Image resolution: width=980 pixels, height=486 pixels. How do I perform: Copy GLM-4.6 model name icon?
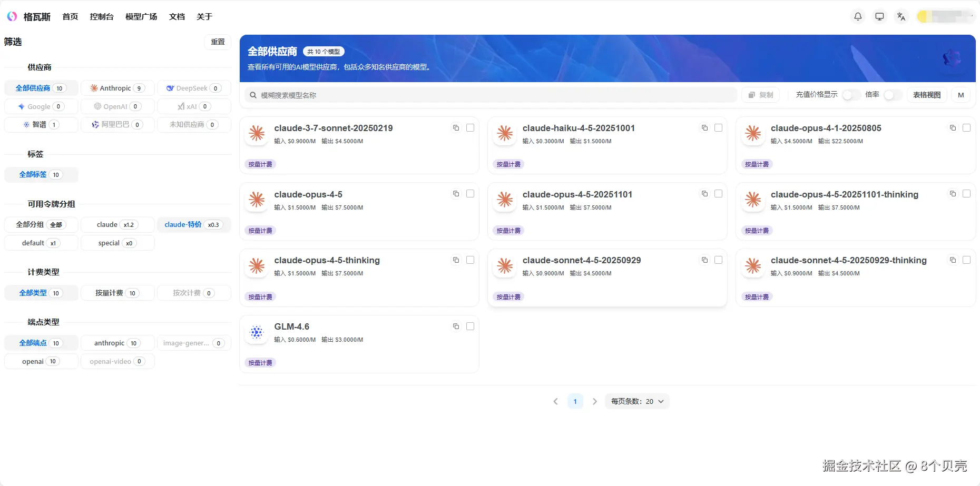click(x=456, y=326)
